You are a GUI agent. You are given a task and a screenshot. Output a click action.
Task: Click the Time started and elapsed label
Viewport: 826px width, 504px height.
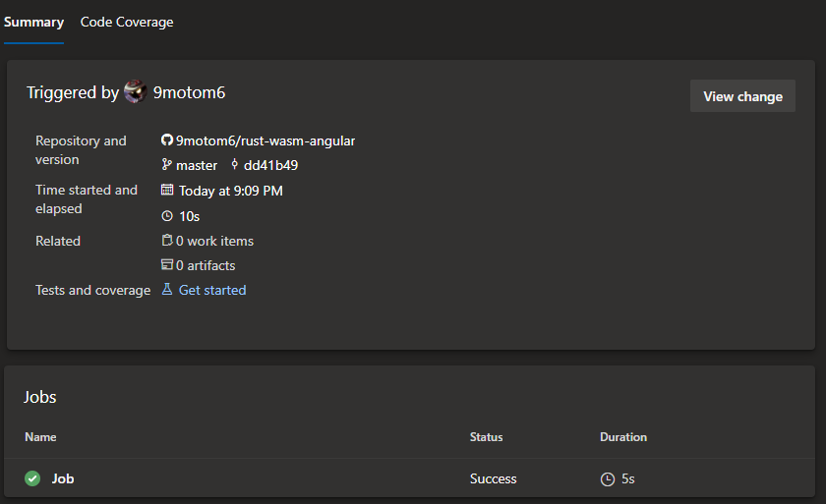click(87, 198)
